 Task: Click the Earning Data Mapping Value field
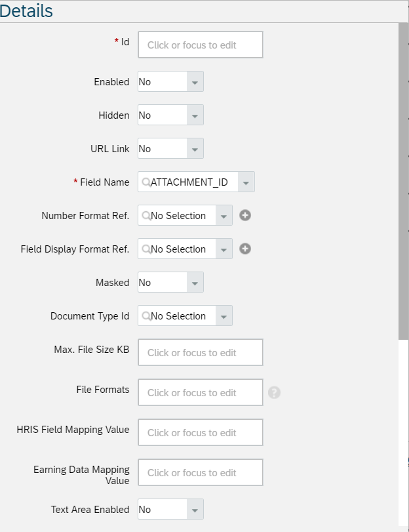(x=201, y=472)
